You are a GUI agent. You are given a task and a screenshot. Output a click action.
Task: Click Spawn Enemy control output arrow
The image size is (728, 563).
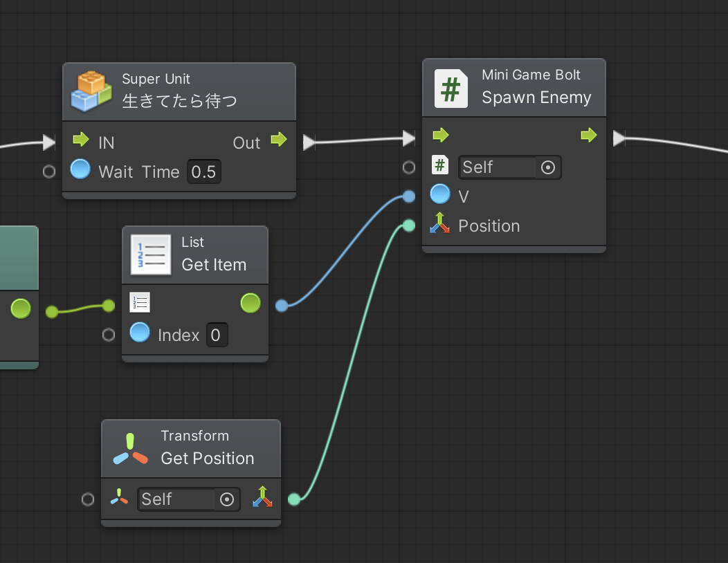[589, 136]
